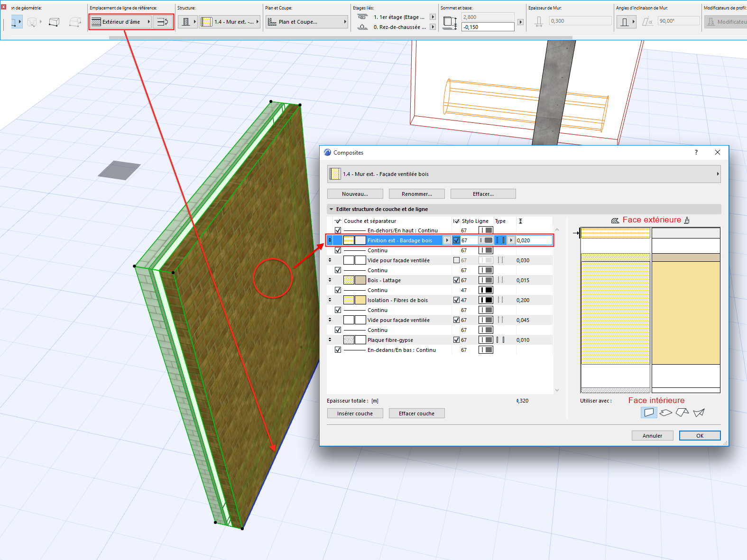747x560 pixels.
Task: Collapse Editer structure de couche et de ligne
Action: click(x=331, y=209)
